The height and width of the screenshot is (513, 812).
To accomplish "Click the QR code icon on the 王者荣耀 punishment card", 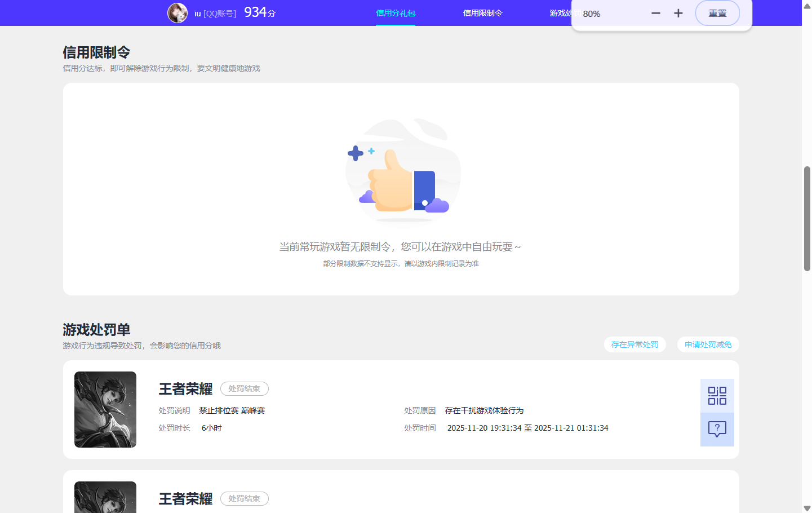I will [716, 395].
